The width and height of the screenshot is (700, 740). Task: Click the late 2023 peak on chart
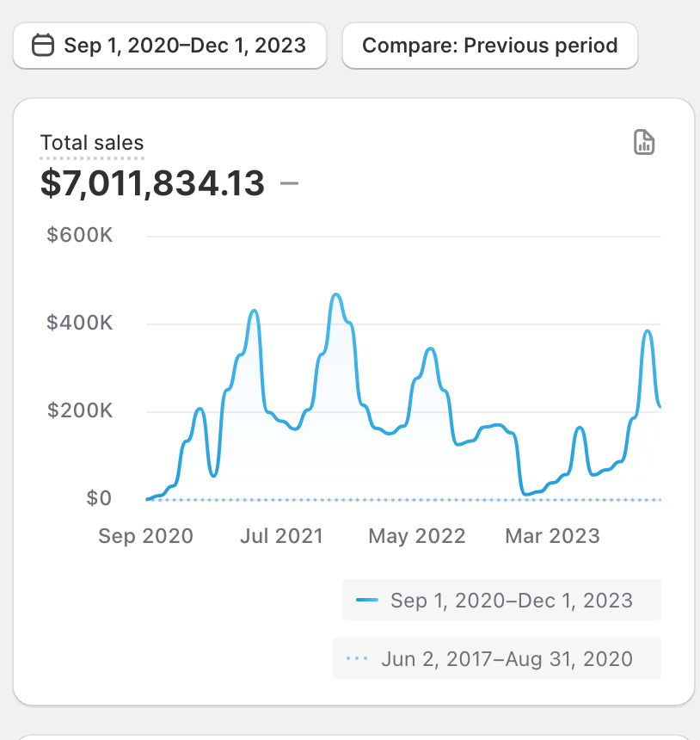point(648,331)
